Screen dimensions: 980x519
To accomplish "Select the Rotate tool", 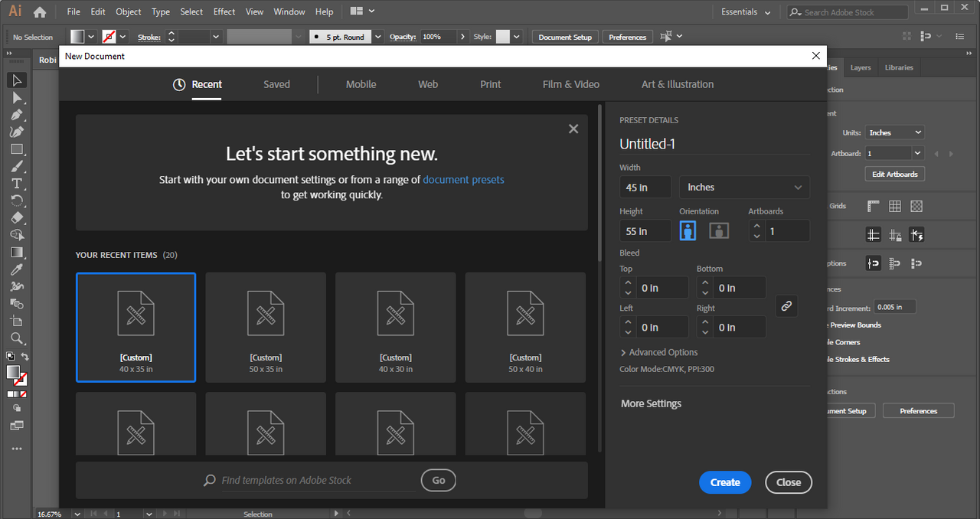I will pos(17,201).
